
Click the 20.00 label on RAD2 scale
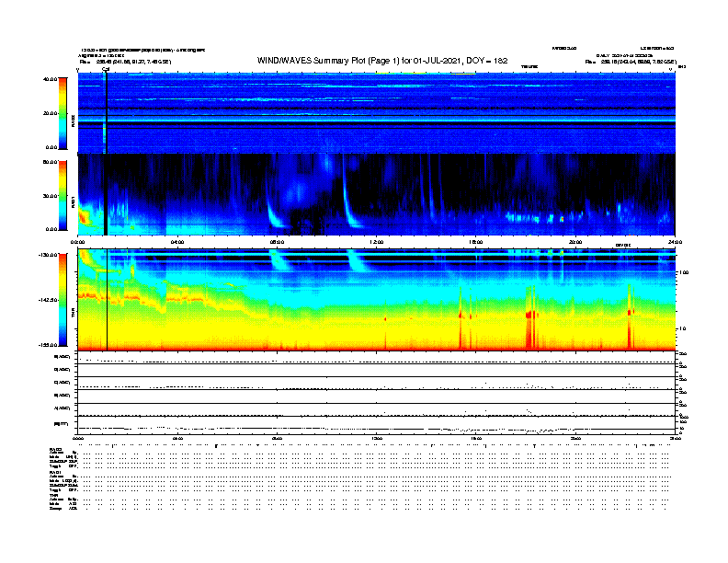[x=50, y=113]
